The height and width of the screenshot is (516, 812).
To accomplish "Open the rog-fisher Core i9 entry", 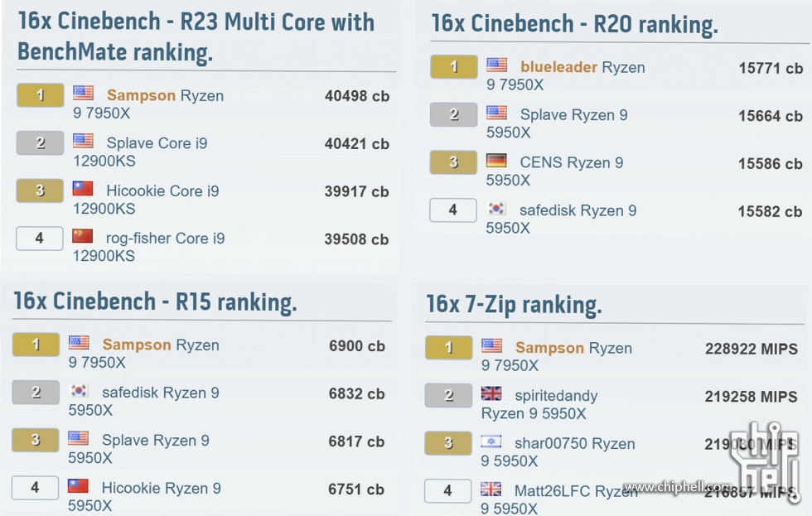I will click(148, 247).
